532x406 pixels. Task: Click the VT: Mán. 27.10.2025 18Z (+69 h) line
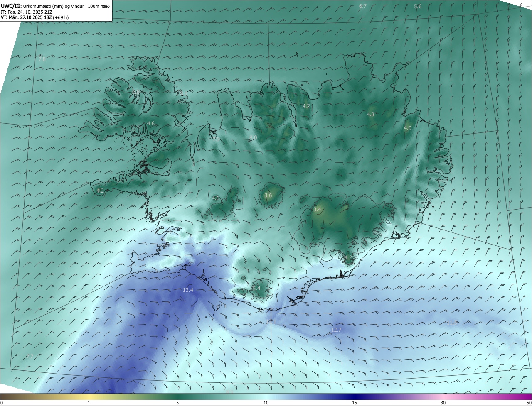coord(35,18)
